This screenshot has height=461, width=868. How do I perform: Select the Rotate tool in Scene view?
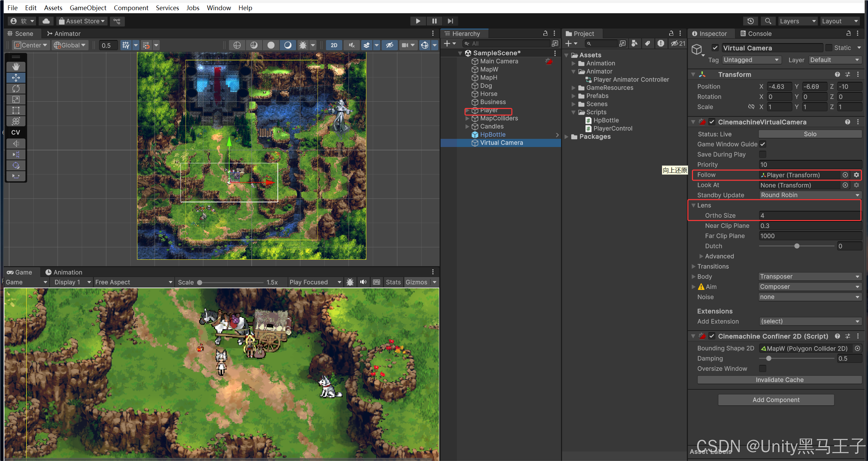click(16, 89)
